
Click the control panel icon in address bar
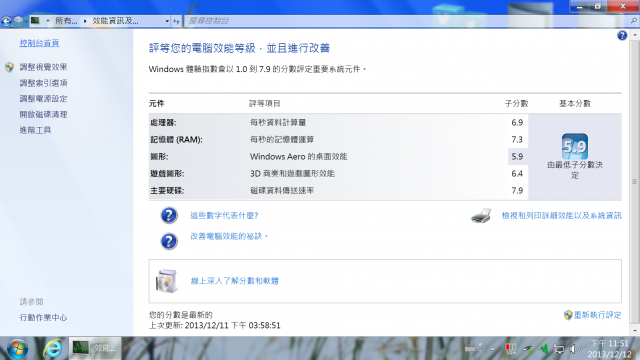pyautogui.click(x=36, y=20)
